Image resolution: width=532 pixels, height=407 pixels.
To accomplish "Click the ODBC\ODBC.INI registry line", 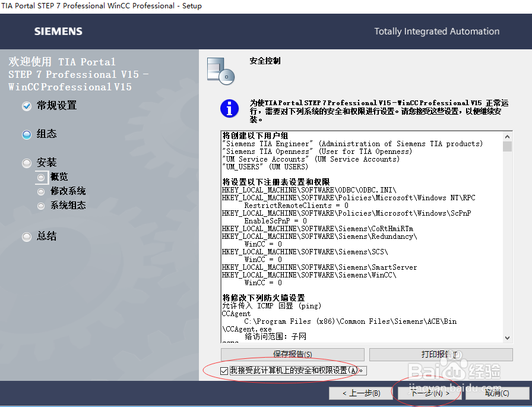I will pyautogui.click(x=309, y=190).
